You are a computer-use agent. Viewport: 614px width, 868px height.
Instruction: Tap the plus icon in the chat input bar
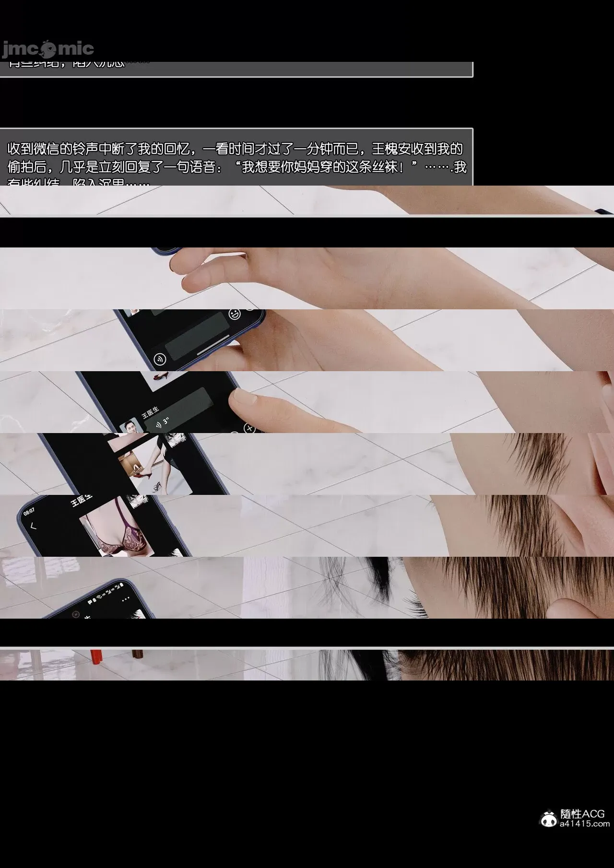tap(249, 428)
